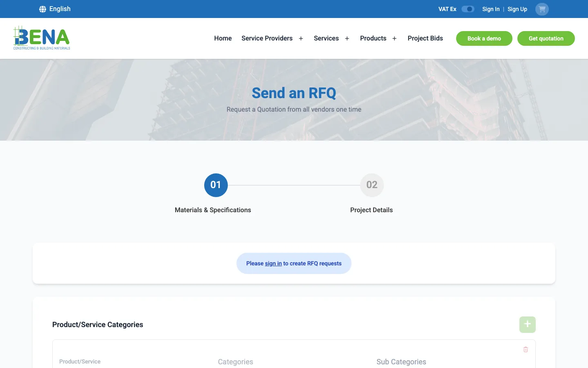
Task: Open the Services menu
Action: (326, 38)
